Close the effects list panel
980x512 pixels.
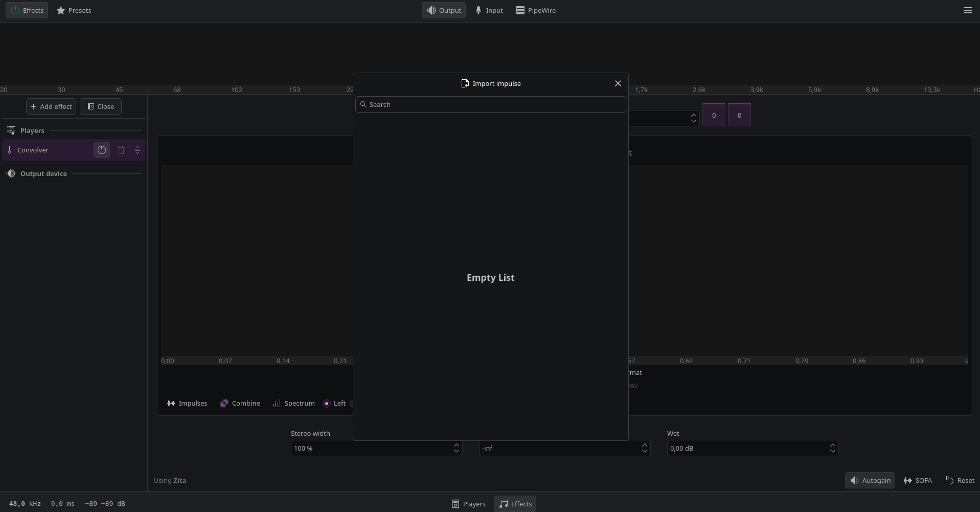coord(101,106)
